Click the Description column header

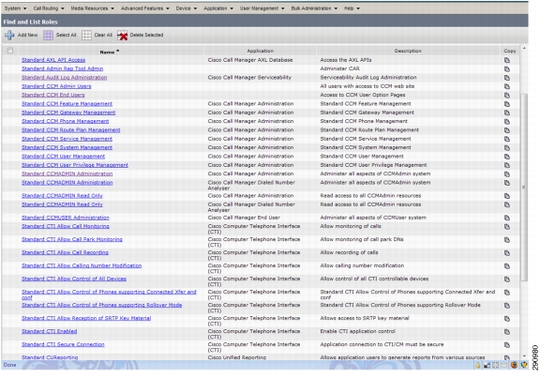click(x=408, y=51)
